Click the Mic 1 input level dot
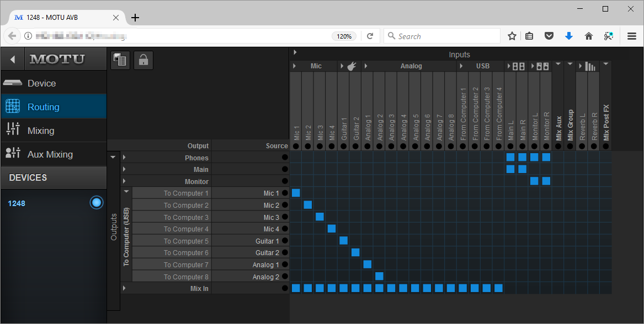 pos(296,146)
